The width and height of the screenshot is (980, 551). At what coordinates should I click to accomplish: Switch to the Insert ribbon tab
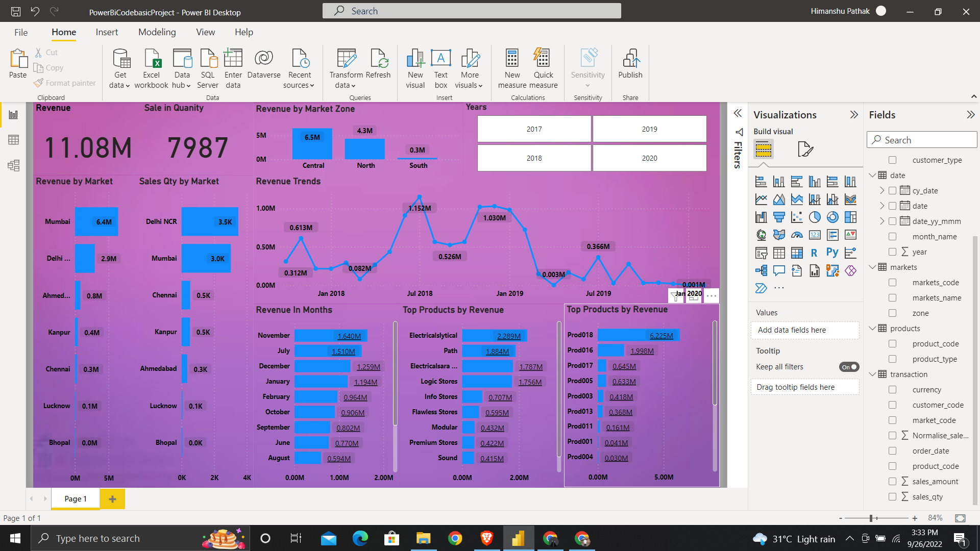pos(107,32)
